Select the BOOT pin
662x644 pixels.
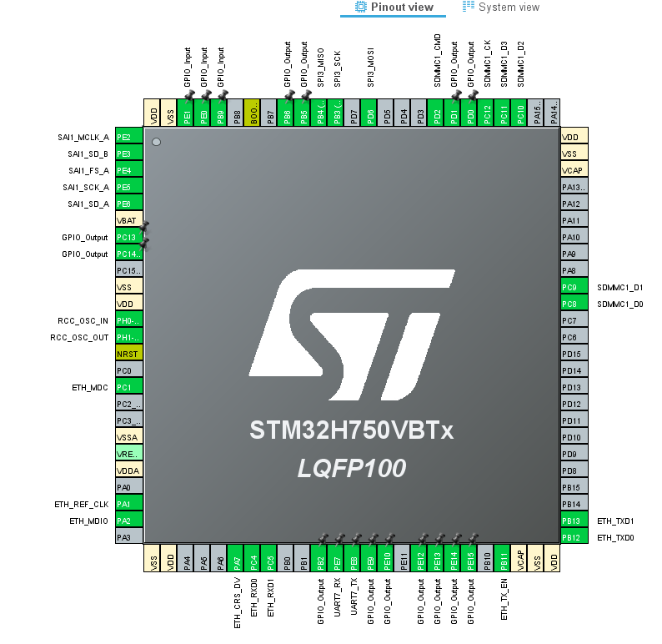click(253, 113)
